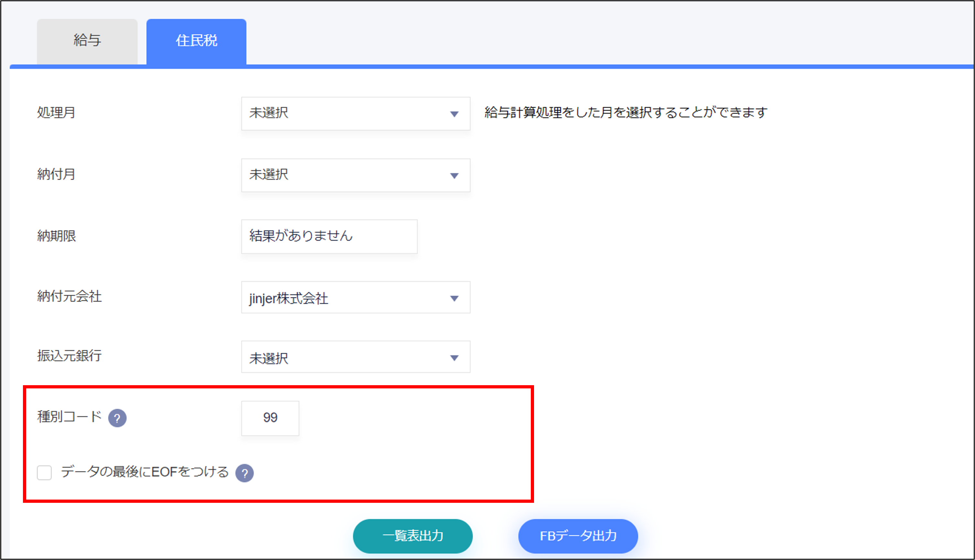Click the 納期限 field showing 結果がありません

[329, 237]
